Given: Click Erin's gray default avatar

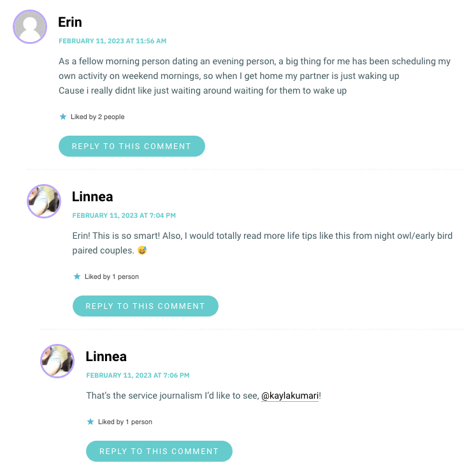Looking at the screenshot, I should (30, 27).
